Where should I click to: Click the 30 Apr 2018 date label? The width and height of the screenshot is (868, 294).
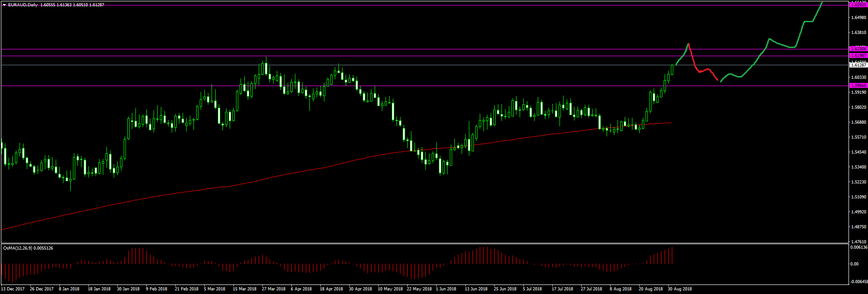(361, 289)
